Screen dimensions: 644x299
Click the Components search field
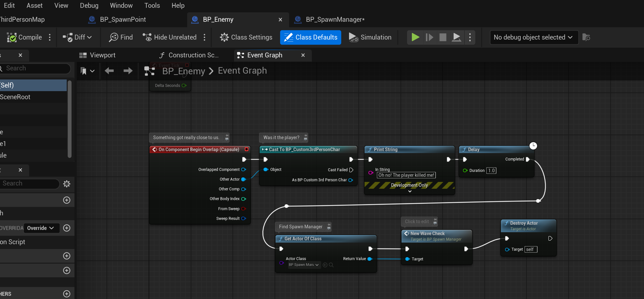tap(35, 68)
